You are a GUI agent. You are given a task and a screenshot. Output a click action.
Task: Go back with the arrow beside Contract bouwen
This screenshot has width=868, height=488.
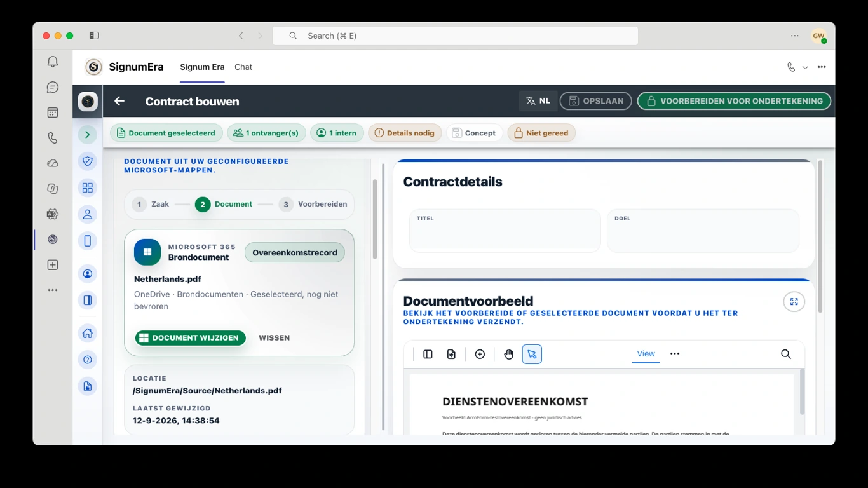[x=119, y=101]
